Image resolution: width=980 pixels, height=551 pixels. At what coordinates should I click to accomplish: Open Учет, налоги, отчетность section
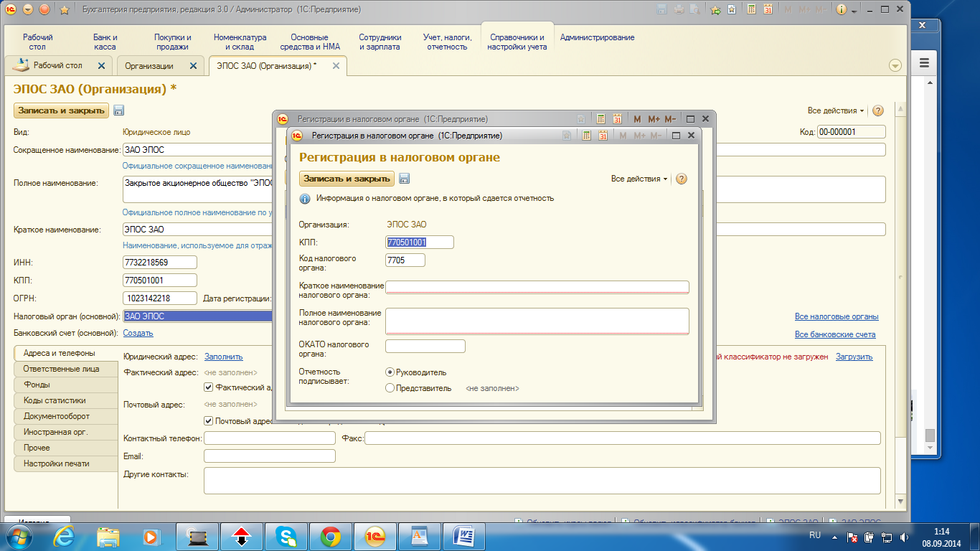point(448,42)
